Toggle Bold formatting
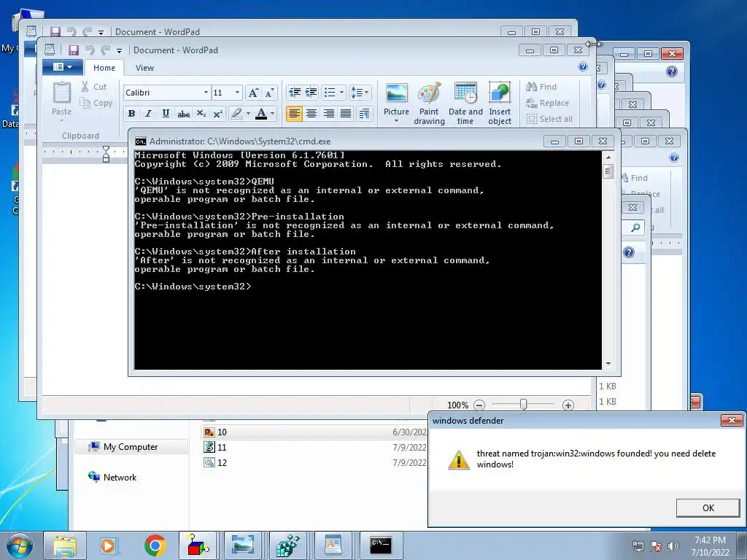 click(x=131, y=113)
